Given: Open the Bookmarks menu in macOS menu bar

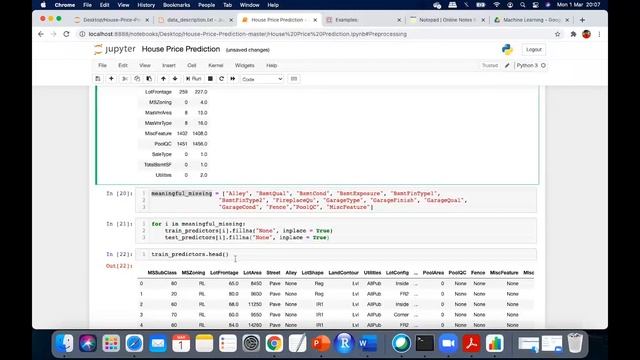Looking at the screenshot, I should pyautogui.click(x=176, y=5).
